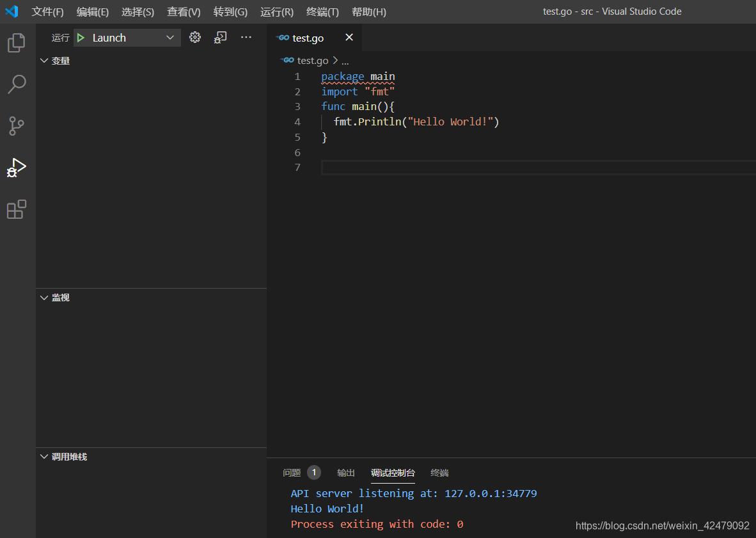Open the debug console icon in run toolbar
The height and width of the screenshot is (538, 756).
pos(220,37)
